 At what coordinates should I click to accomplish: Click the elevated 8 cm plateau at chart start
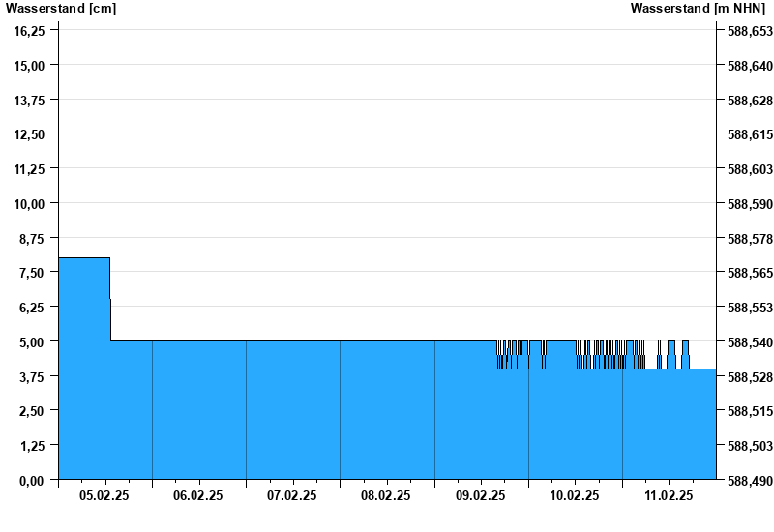pyautogui.click(x=84, y=290)
